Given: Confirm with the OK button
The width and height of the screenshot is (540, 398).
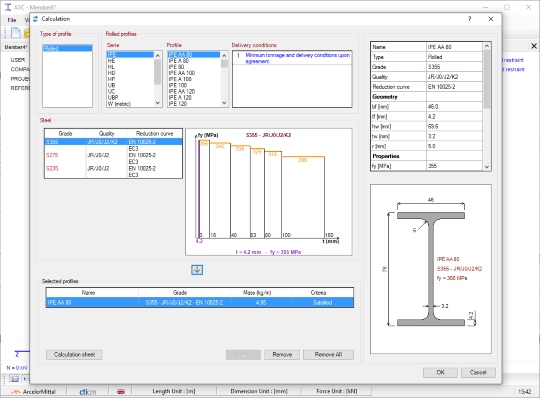Looking at the screenshot, I should point(440,373).
